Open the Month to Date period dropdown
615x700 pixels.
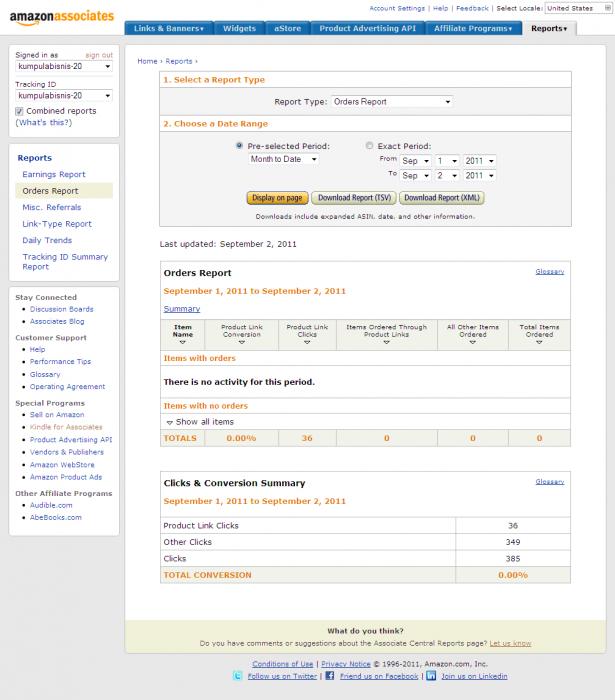click(283, 159)
